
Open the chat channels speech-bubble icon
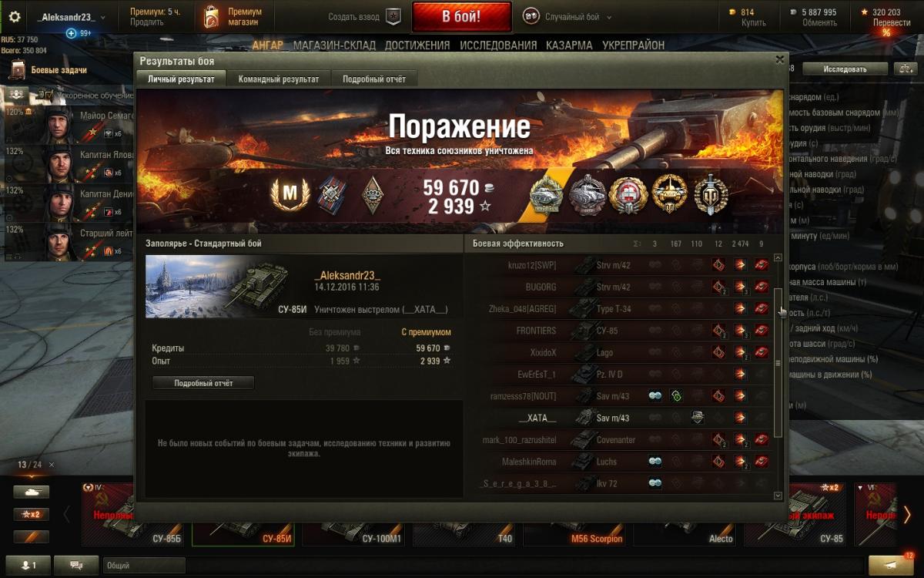pos(76,565)
